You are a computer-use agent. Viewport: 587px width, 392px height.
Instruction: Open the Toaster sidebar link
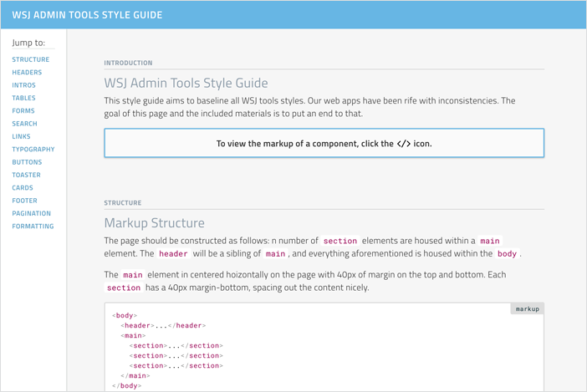click(26, 175)
